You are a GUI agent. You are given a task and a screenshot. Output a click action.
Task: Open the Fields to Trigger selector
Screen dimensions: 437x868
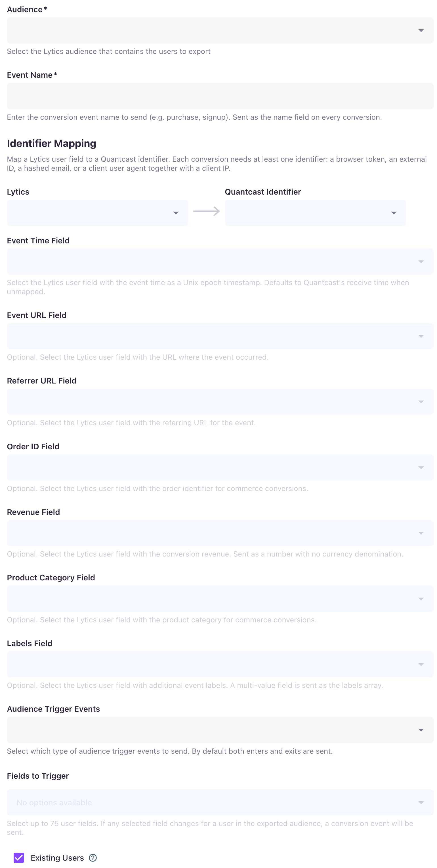220,802
